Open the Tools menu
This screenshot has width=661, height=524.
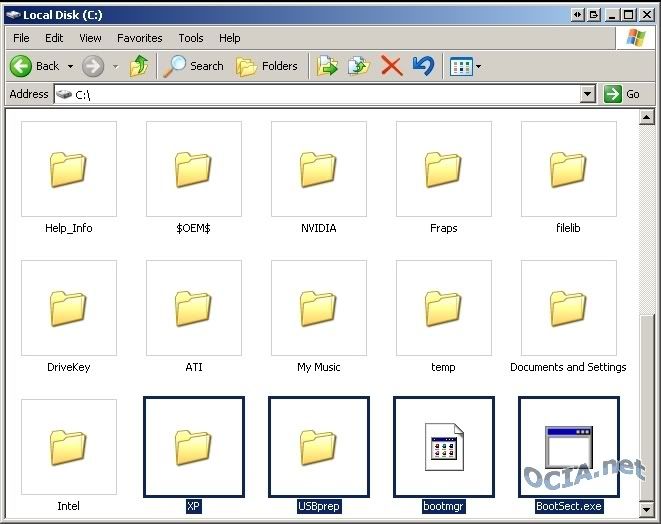tap(190, 38)
